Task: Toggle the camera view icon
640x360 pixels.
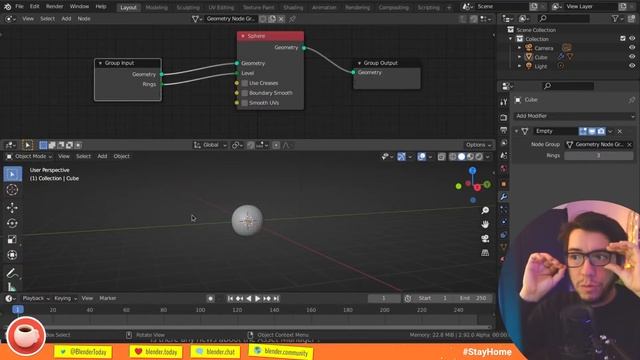Action: click(x=485, y=239)
